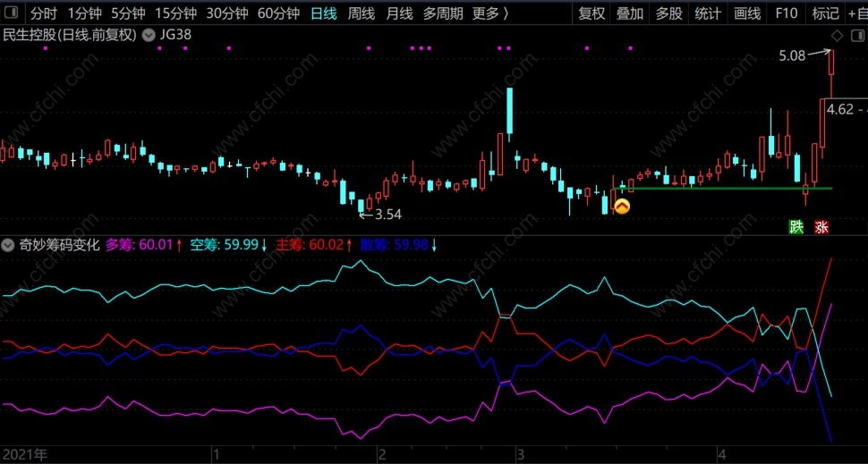Open the F10 company info

(x=786, y=13)
